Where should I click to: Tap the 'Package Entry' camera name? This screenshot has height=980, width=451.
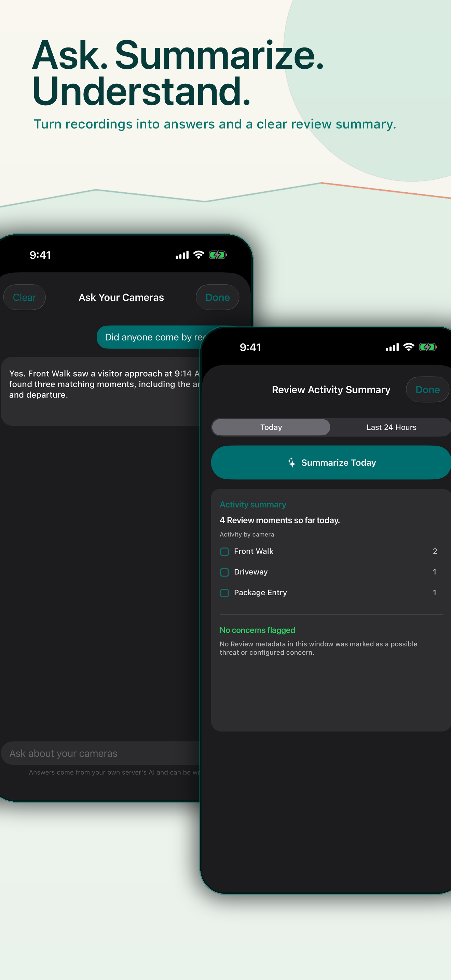point(260,592)
